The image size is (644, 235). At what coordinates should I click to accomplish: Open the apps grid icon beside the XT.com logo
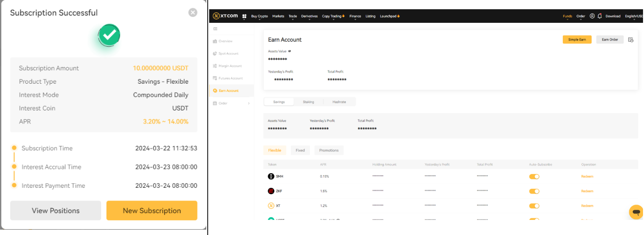[244, 16]
